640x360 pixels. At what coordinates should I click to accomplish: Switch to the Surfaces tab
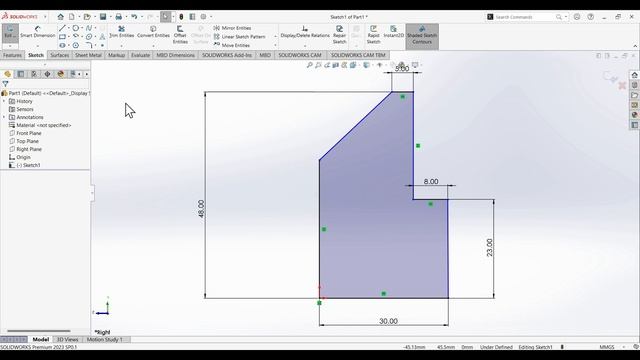[x=60, y=55]
